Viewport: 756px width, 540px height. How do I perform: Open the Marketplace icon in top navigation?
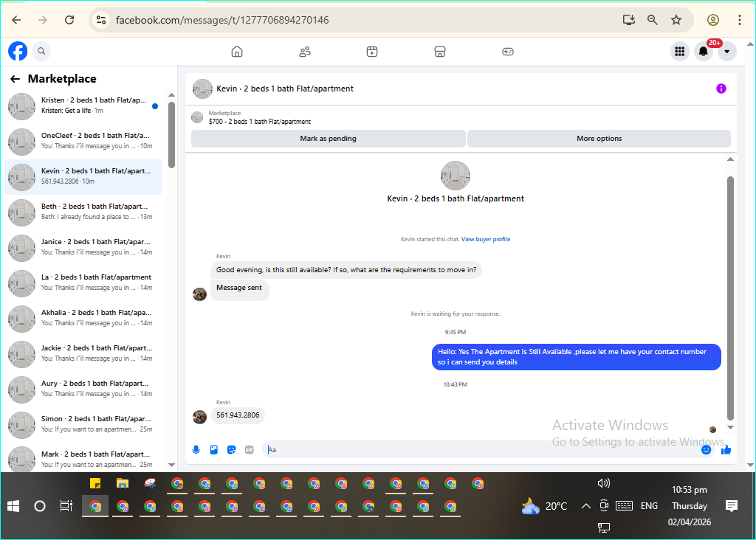tap(440, 52)
